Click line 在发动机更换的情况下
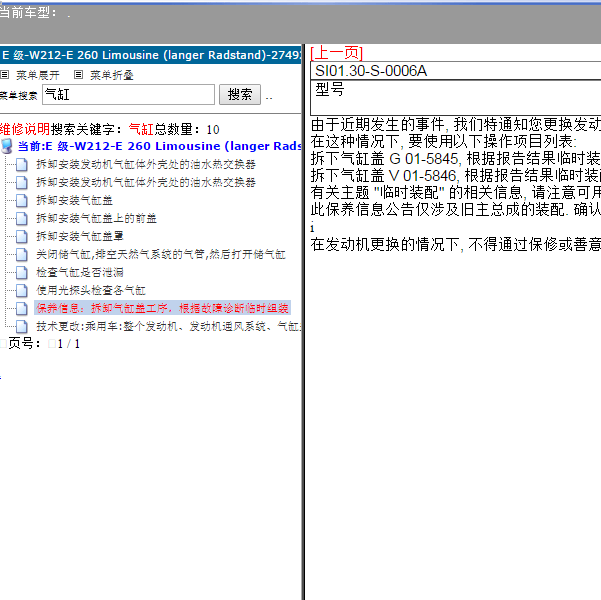Screen dimensions: 601x600 [455, 244]
